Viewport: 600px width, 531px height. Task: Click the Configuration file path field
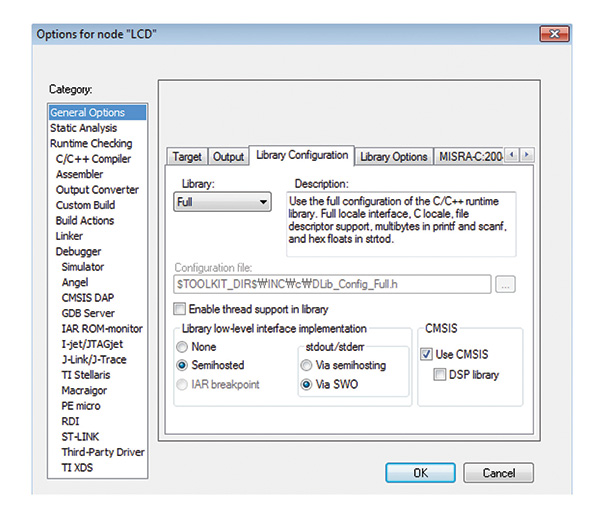[332, 285]
